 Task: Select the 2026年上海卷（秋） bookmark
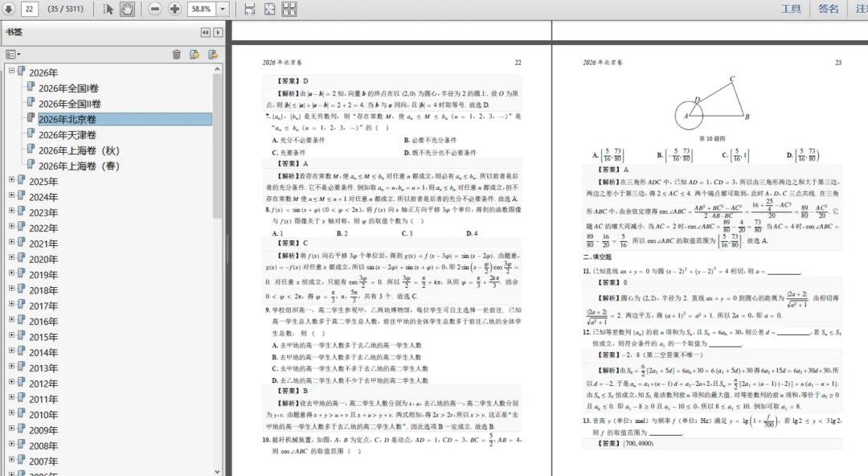click(x=79, y=150)
